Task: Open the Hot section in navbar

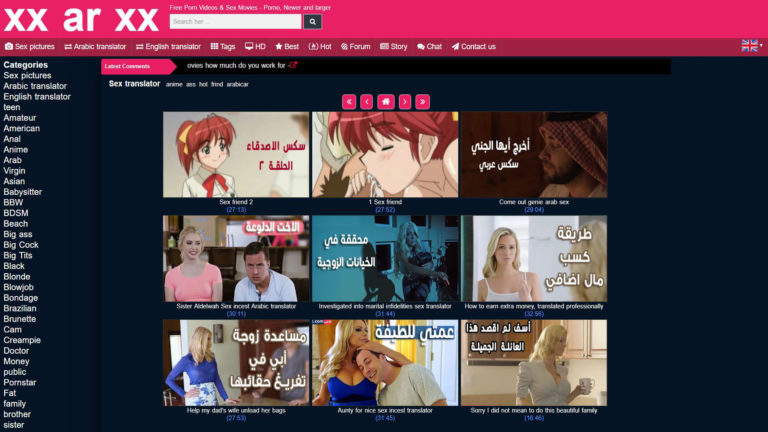Action: click(320, 46)
